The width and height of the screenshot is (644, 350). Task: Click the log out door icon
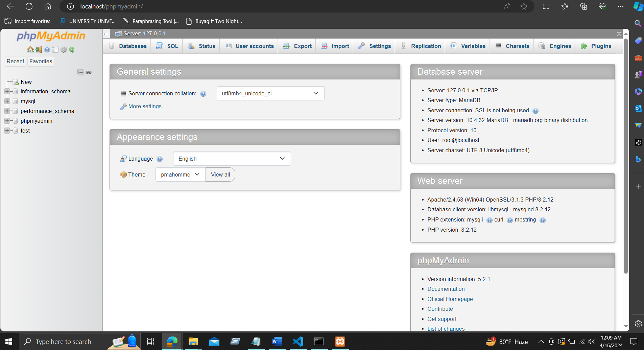pyautogui.click(x=39, y=50)
